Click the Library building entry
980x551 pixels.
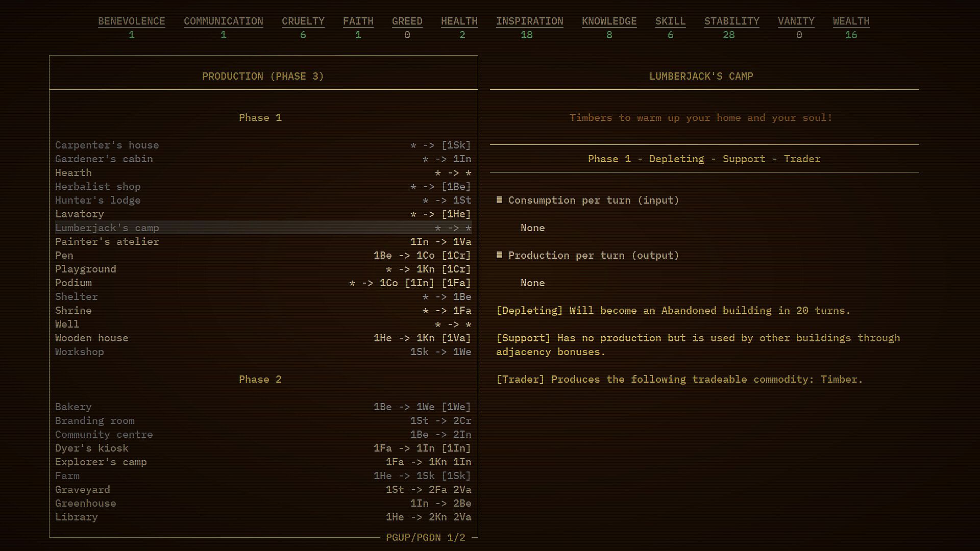pos(77,517)
